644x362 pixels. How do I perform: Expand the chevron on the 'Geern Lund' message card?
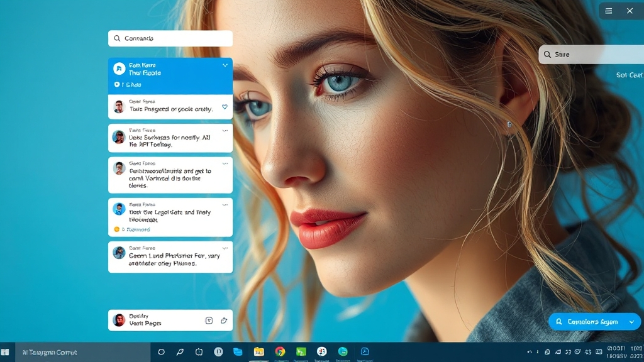pos(225,249)
